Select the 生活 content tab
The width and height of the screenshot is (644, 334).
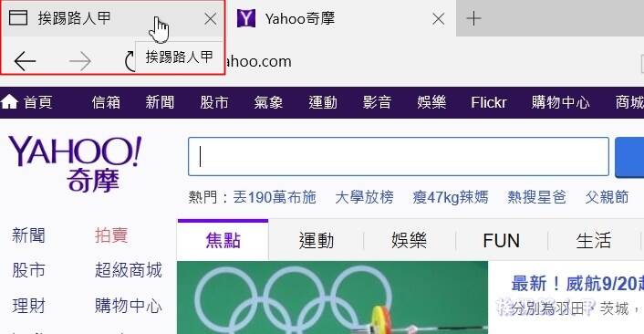(594, 241)
